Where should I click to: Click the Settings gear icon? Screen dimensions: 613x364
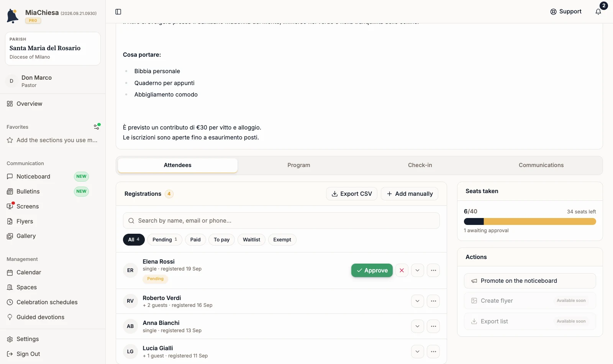10,339
